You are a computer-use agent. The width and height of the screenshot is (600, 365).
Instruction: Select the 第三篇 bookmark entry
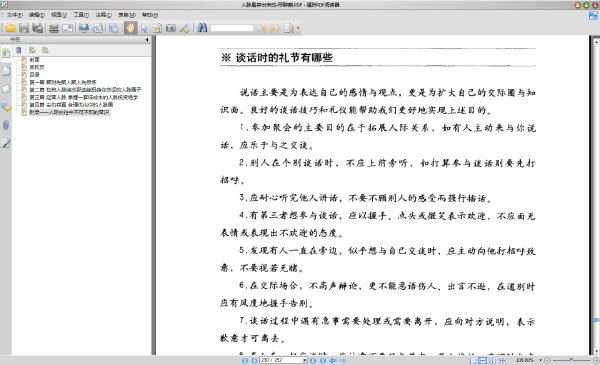click(x=83, y=97)
